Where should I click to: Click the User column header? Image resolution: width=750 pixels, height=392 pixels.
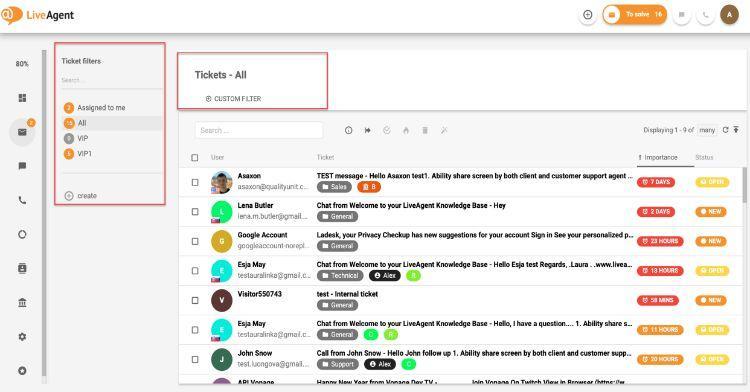pyautogui.click(x=218, y=157)
